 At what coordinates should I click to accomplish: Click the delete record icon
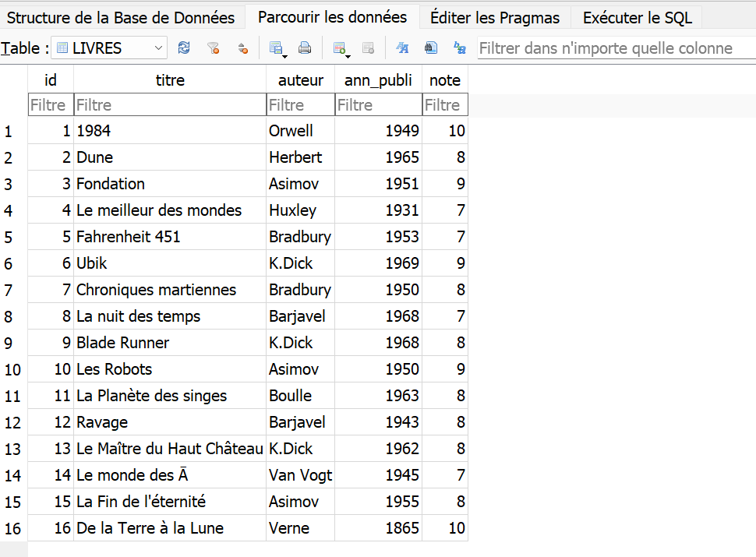369,48
